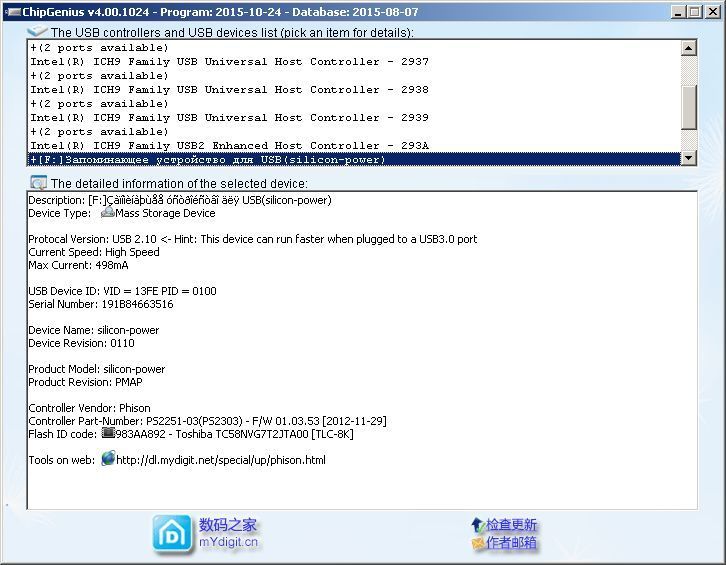
Task: Click the globe icon beside Tools on web
Action: pos(108,458)
